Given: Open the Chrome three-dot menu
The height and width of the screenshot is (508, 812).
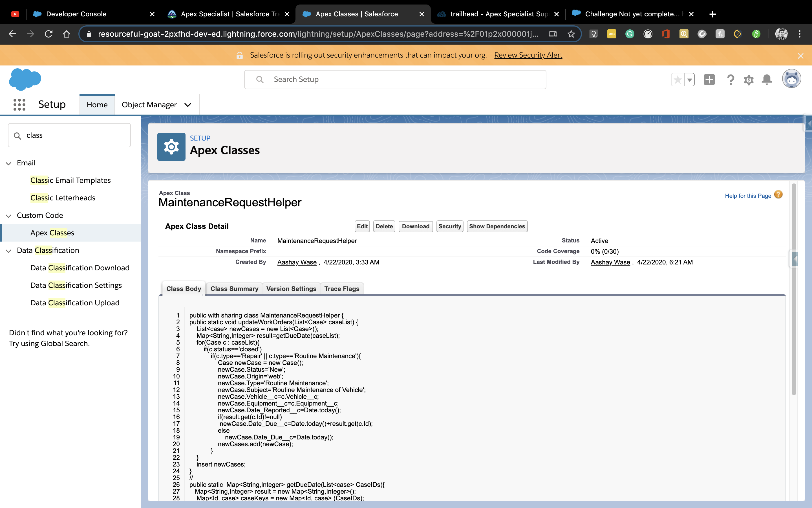Looking at the screenshot, I should click(800, 34).
